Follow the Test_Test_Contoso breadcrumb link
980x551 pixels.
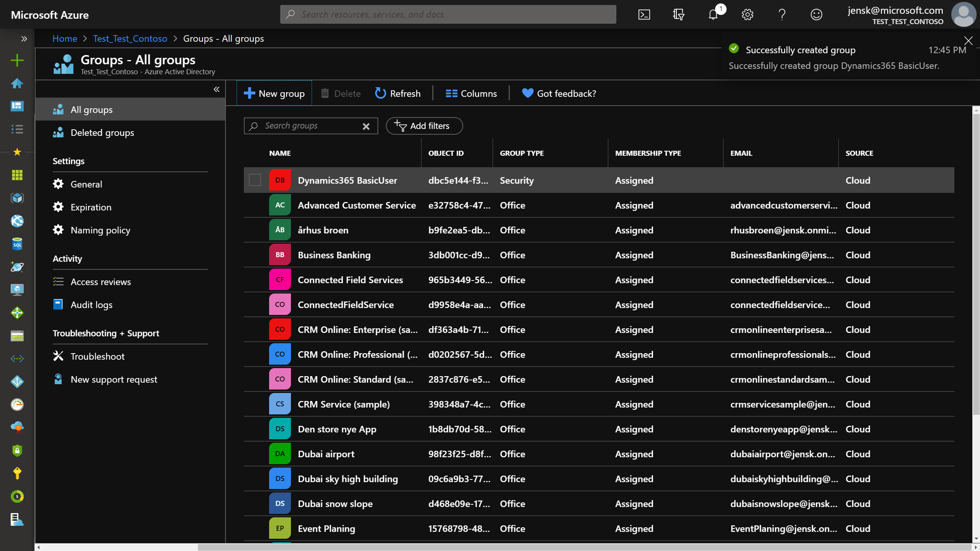pyautogui.click(x=130, y=39)
